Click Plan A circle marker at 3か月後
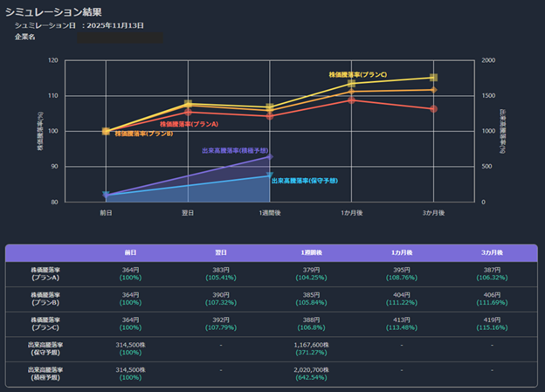 433,109
